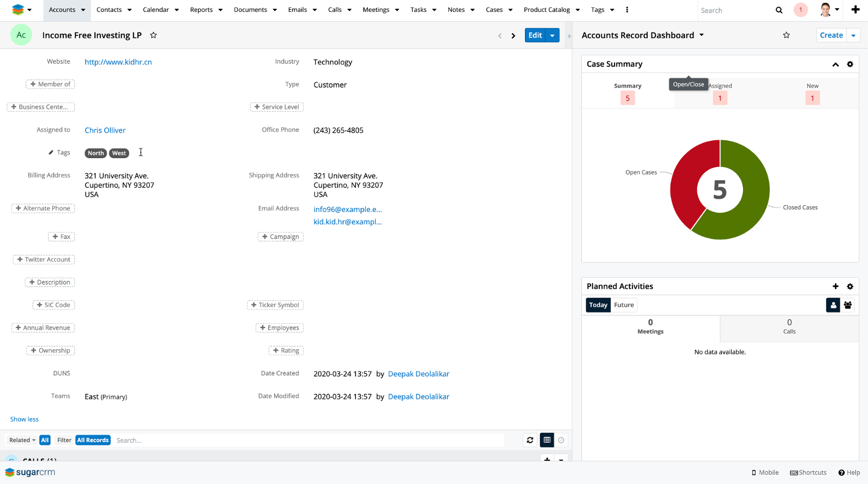Toggle the All related filter
This screenshot has height=484, width=868.
coord(45,440)
